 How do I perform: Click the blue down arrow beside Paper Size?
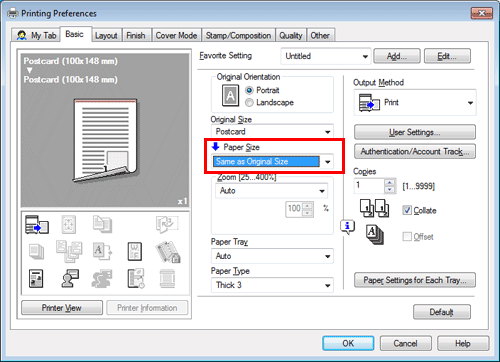[216, 146]
